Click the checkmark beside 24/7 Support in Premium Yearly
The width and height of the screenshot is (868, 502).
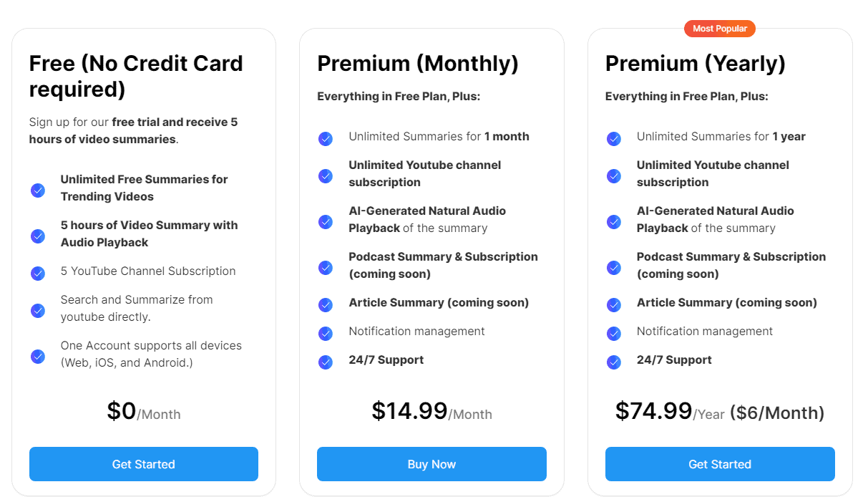pyautogui.click(x=614, y=362)
